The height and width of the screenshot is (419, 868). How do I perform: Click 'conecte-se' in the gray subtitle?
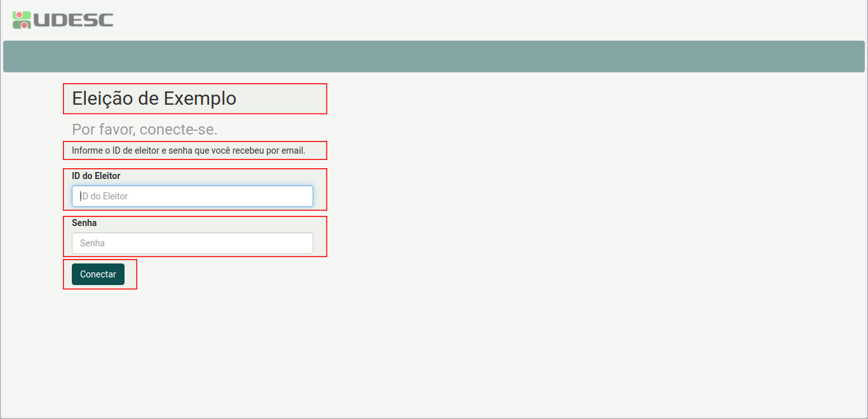coord(179,130)
